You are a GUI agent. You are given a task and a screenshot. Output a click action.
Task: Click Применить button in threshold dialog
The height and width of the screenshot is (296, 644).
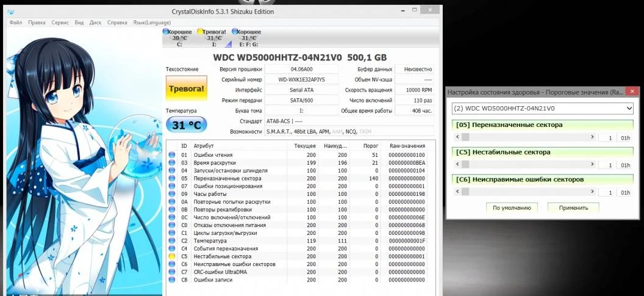(573, 208)
